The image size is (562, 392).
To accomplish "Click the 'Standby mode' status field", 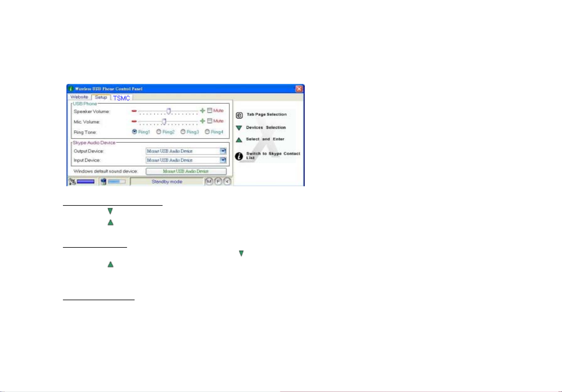I will pos(167,182).
